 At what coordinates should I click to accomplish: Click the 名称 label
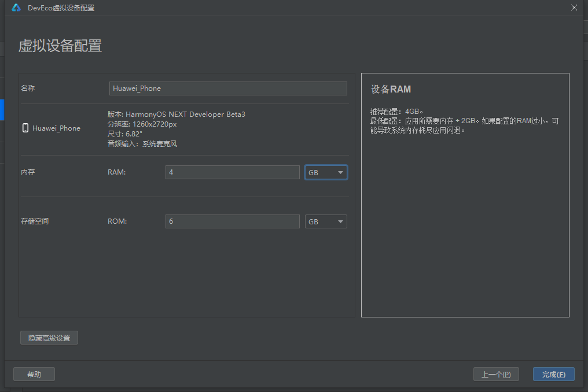click(x=28, y=88)
